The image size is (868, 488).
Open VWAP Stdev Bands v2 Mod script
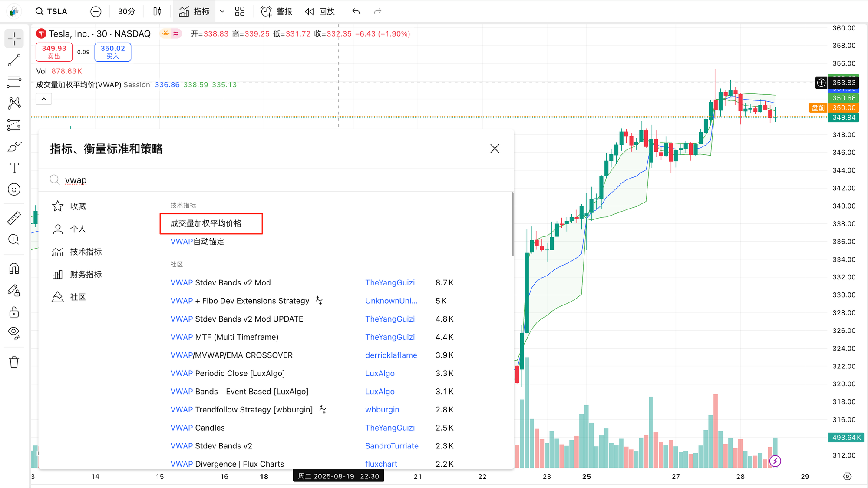tap(221, 282)
